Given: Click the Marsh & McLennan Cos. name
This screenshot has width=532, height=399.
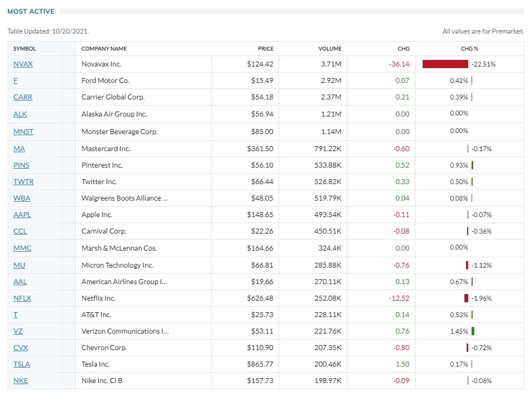Looking at the screenshot, I should pos(119,248).
